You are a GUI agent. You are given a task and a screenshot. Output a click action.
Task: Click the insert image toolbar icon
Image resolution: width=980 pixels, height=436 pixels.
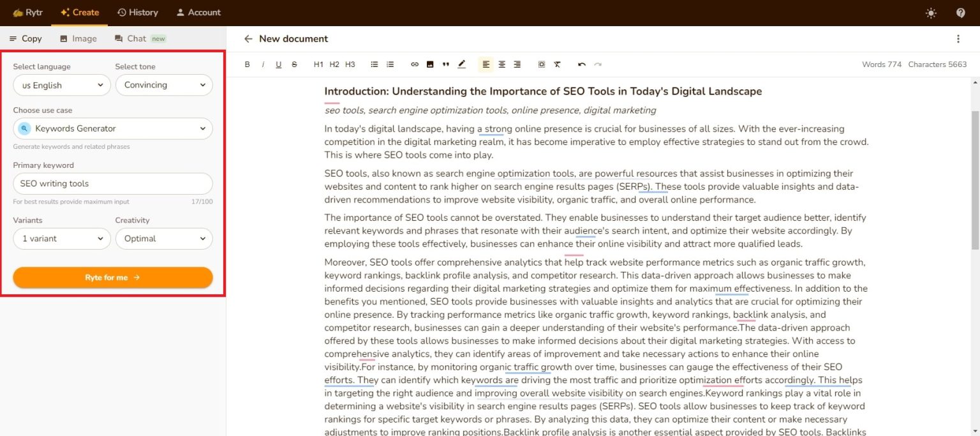[x=430, y=64]
